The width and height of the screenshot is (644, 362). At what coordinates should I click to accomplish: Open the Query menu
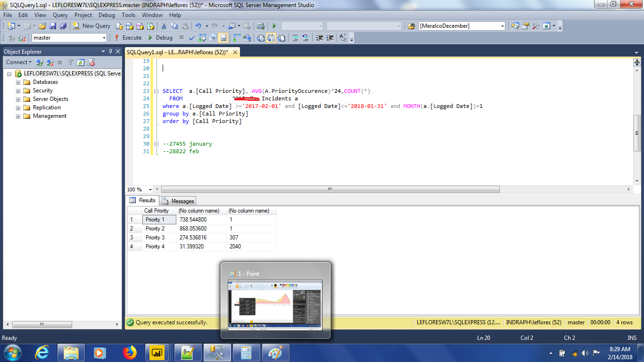60,15
